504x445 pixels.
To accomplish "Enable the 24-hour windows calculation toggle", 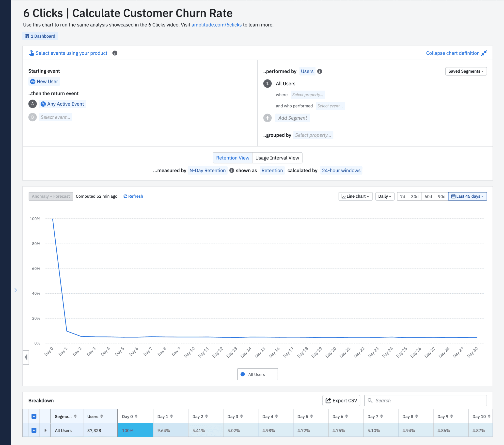I will tap(341, 171).
